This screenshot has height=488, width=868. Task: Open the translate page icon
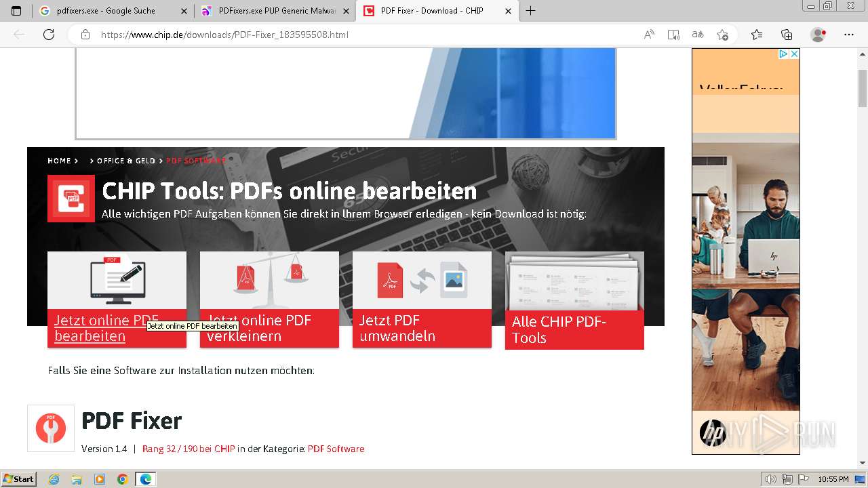(x=698, y=35)
